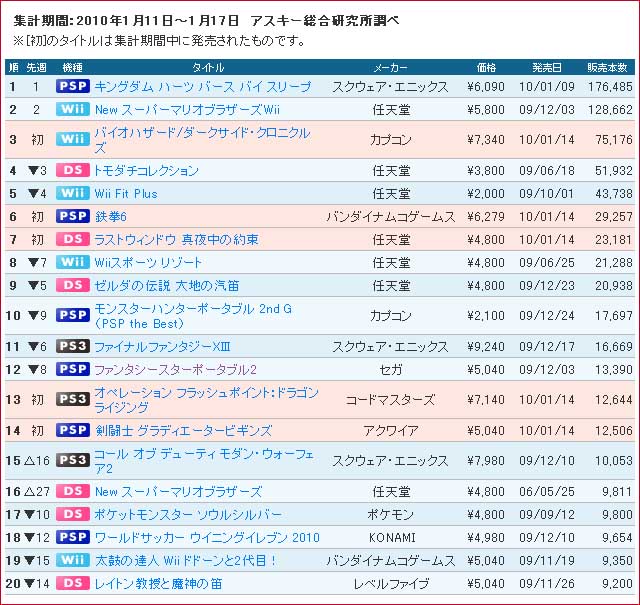Open 剣闘士 グラディエータービギンズ link
The width and height of the screenshot is (640, 605).
(184, 430)
